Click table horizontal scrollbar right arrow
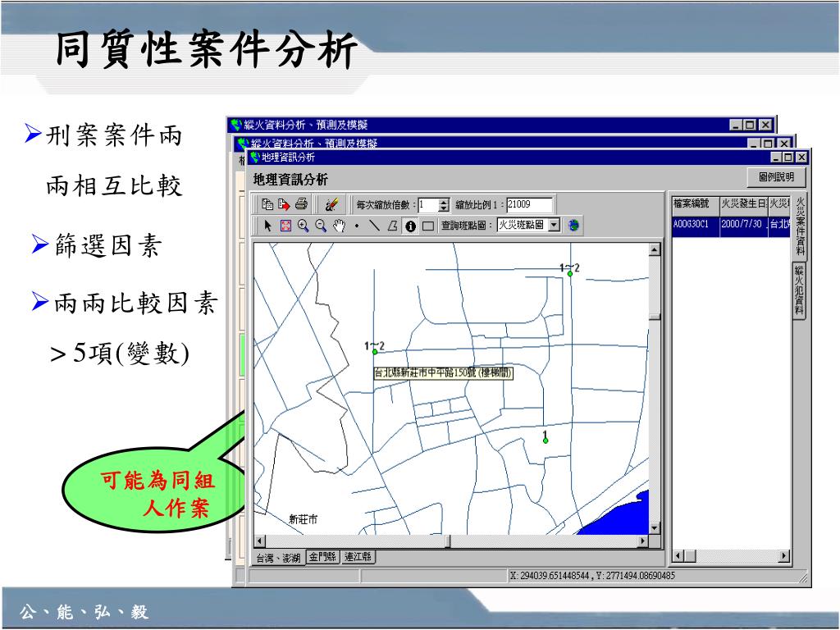Screen dimensions: 840x630 click(784, 556)
